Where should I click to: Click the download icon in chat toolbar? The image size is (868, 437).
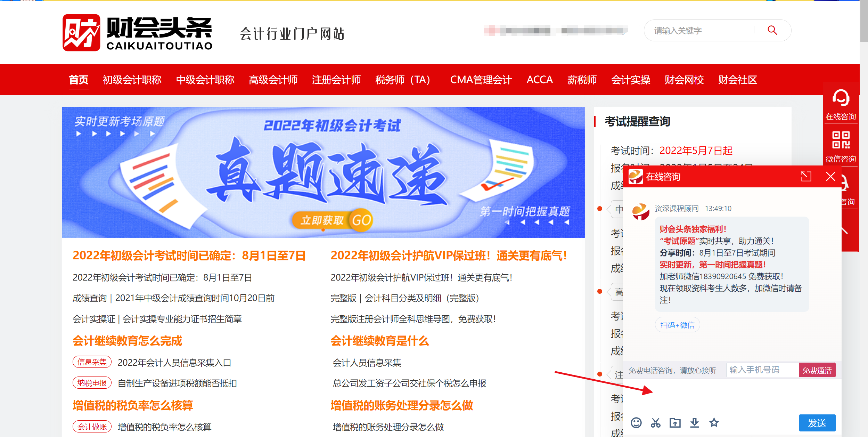(695, 423)
